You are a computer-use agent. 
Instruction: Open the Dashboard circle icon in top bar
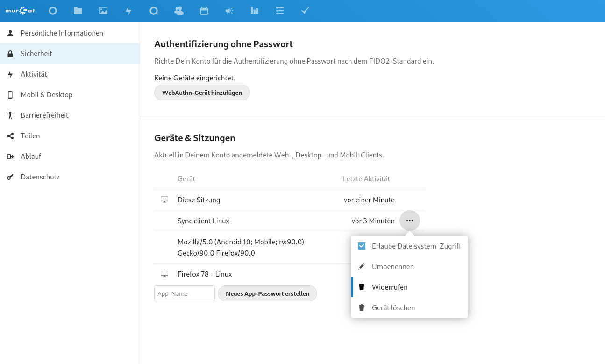(53, 11)
